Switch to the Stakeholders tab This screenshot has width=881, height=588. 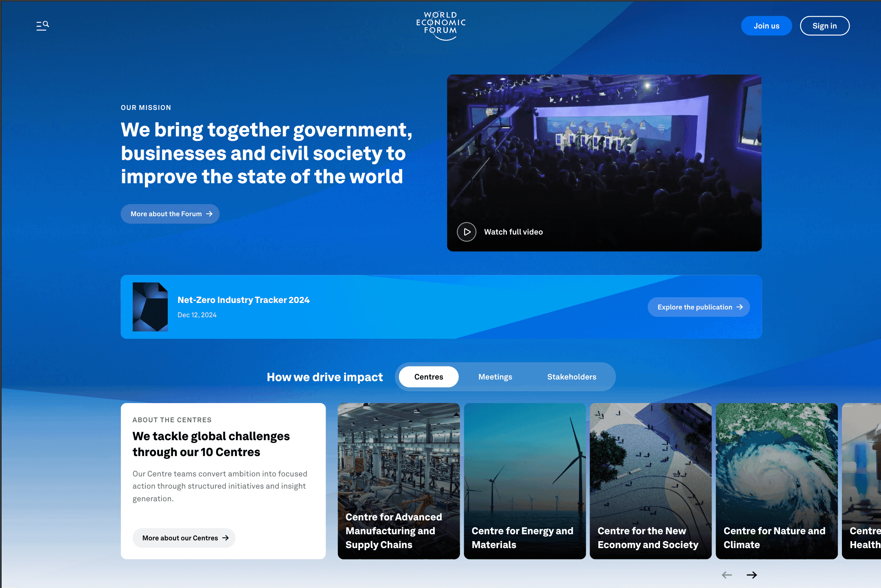click(x=572, y=377)
